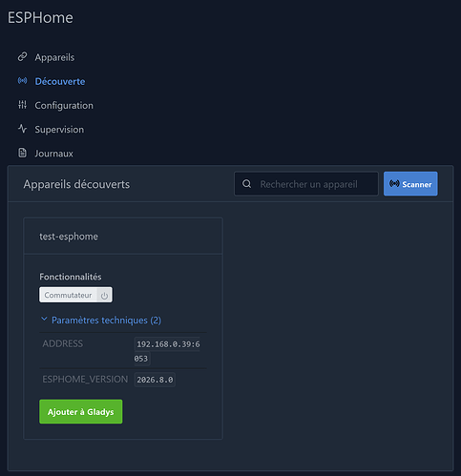461x476 pixels.
Task: Click the Commutateur feature badge
Action: 75,295
